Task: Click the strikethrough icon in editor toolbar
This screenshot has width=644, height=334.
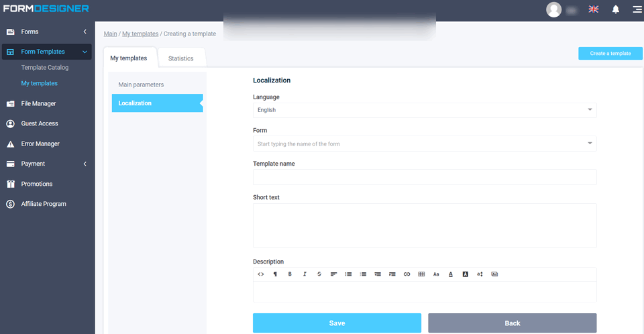Action: (x=319, y=274)
